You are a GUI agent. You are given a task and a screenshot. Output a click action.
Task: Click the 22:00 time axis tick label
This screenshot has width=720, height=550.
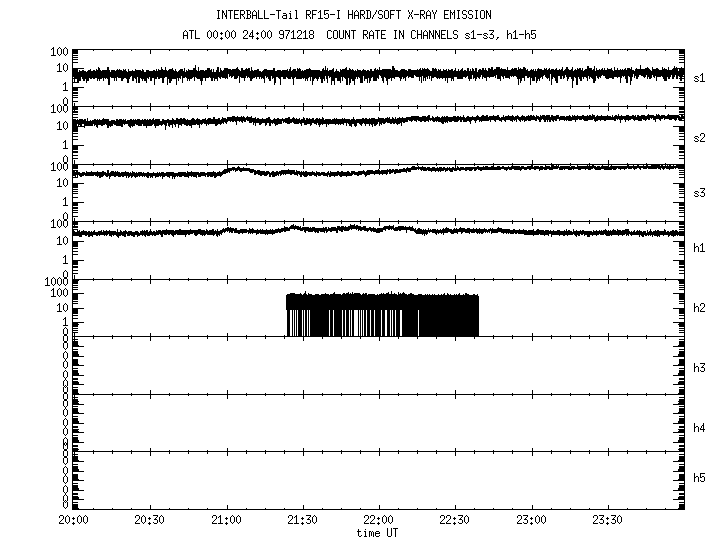[x=379, y=520]
